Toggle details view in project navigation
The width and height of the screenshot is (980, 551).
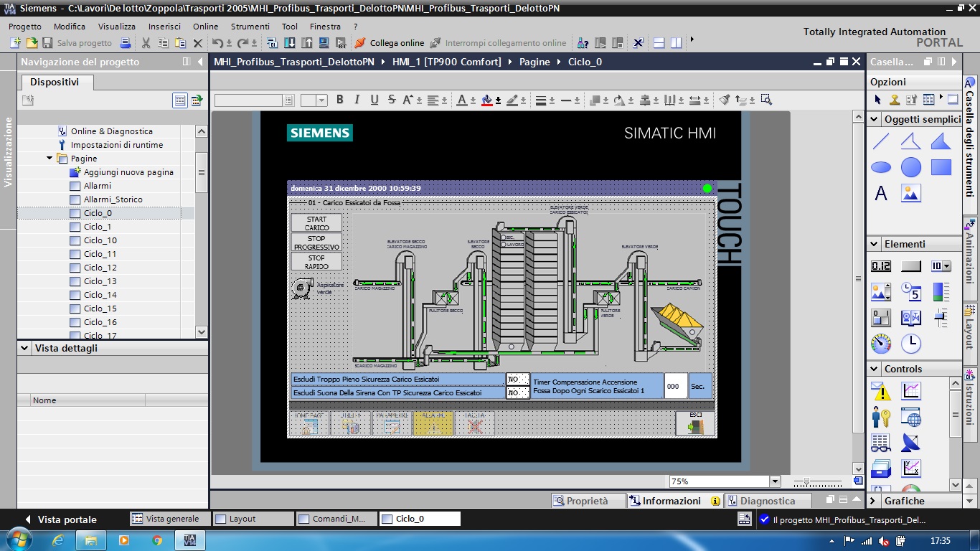coord(180,100)
